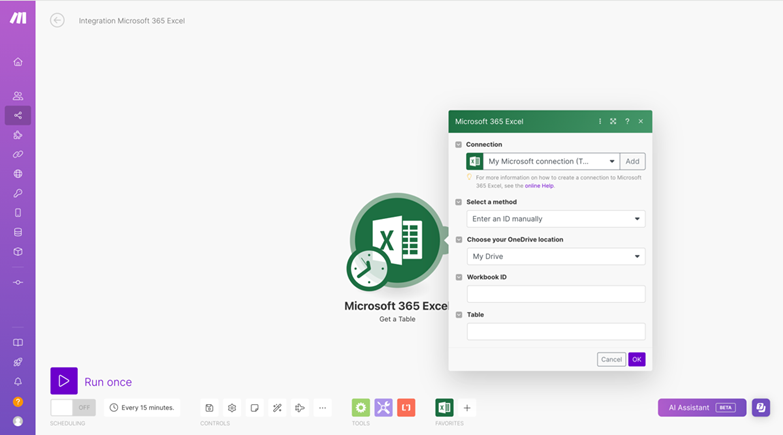Image resolution: width=783 pixels, height=435 pixels.
Task: Open Scenarios share icon in sidebar
Action: [18, 115]
